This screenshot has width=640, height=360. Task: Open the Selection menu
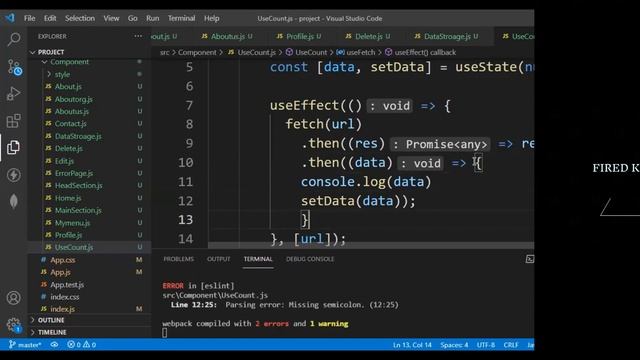coord(80,18)
